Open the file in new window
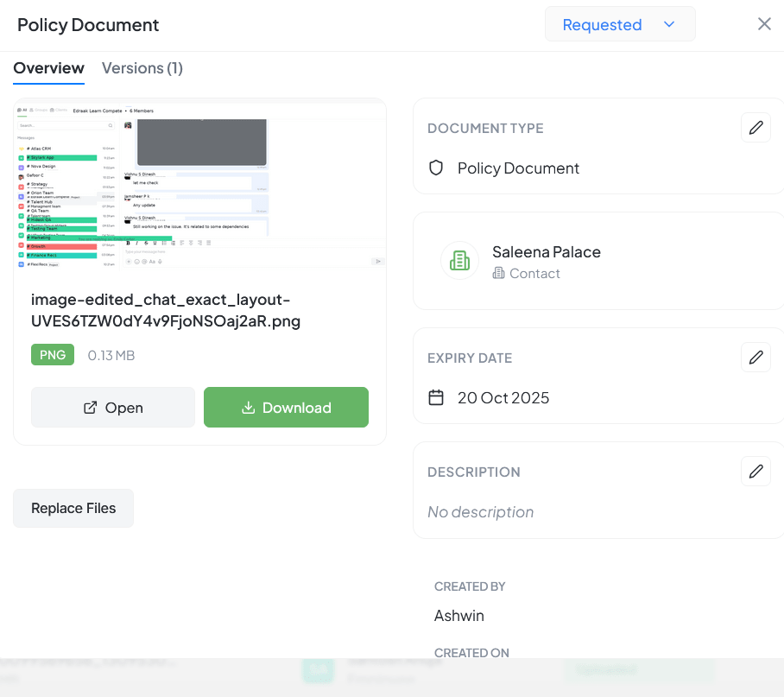Viewport: 784px width, 697px height. click(x=113, y=408)
